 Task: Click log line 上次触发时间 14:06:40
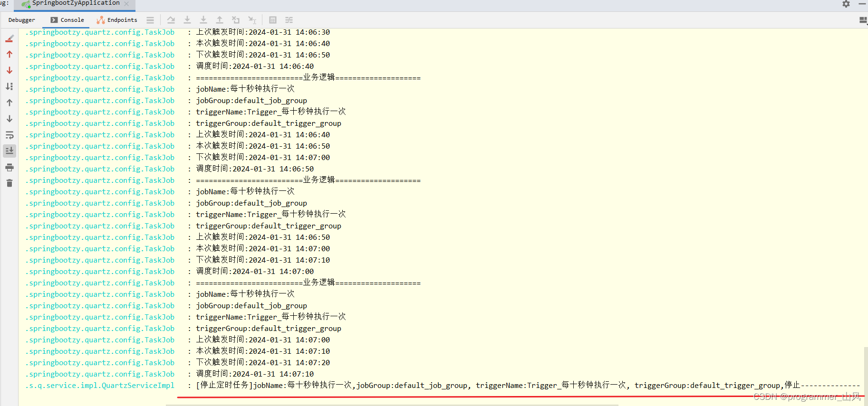click(x=263, y=135)
